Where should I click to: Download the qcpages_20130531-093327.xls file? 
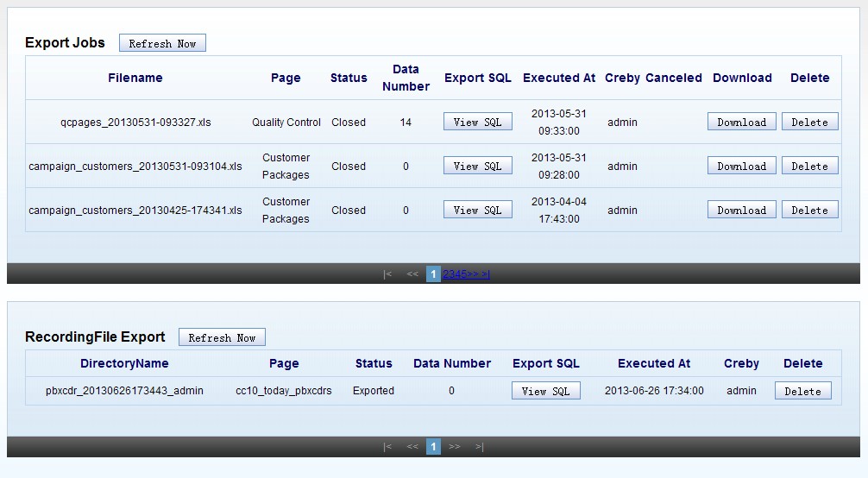pos(741,122)
